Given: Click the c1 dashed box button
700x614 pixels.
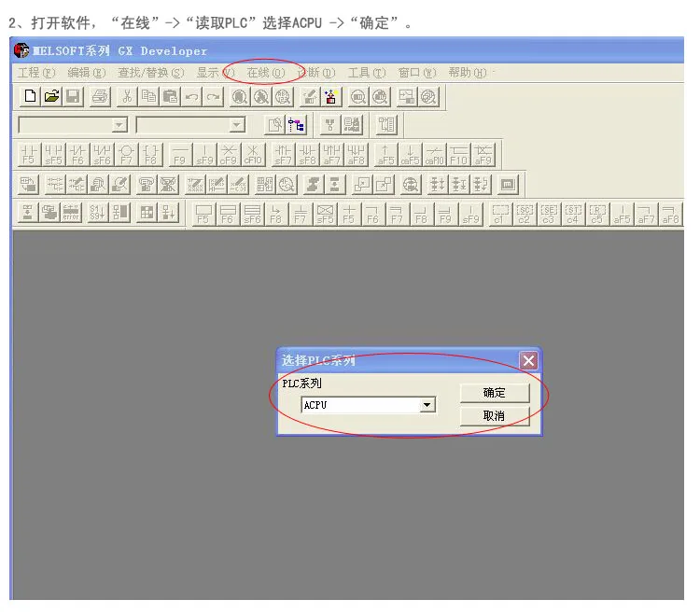Looking at the screenshot, I should coord(500,215).
